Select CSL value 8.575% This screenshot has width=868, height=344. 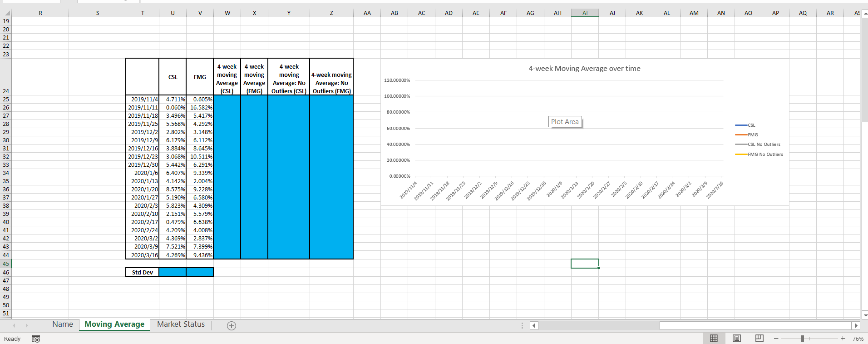click(173, 189)
